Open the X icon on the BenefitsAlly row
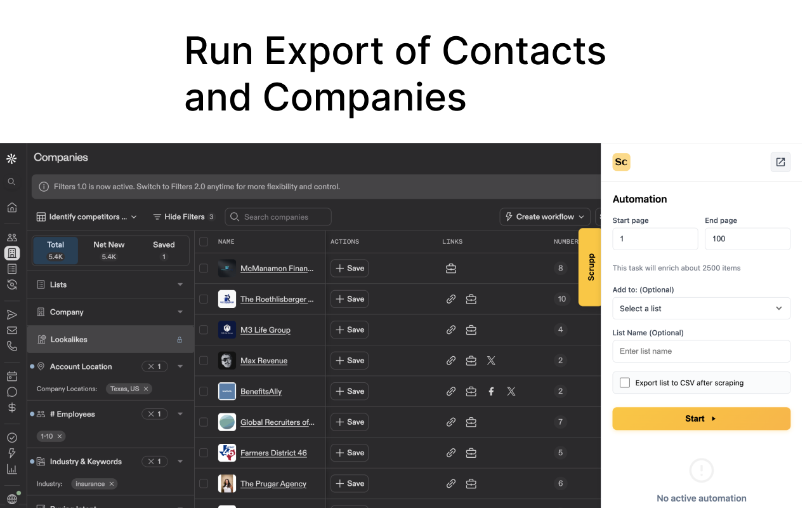 (x=511, y=391)
